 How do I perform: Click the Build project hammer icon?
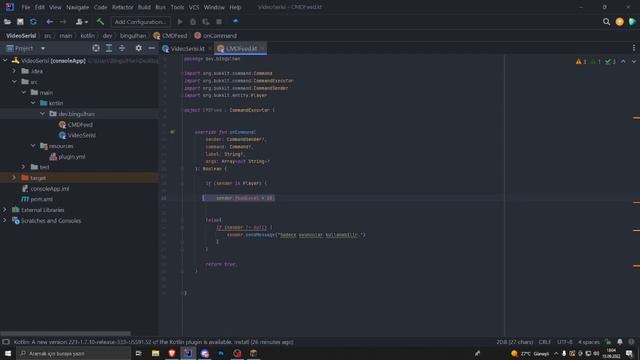point(100,22)
